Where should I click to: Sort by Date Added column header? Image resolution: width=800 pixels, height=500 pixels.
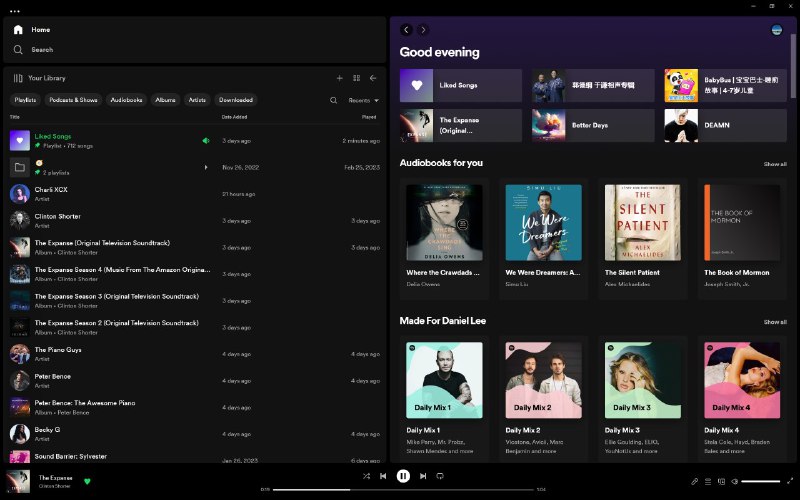click(x=234, y=117)
